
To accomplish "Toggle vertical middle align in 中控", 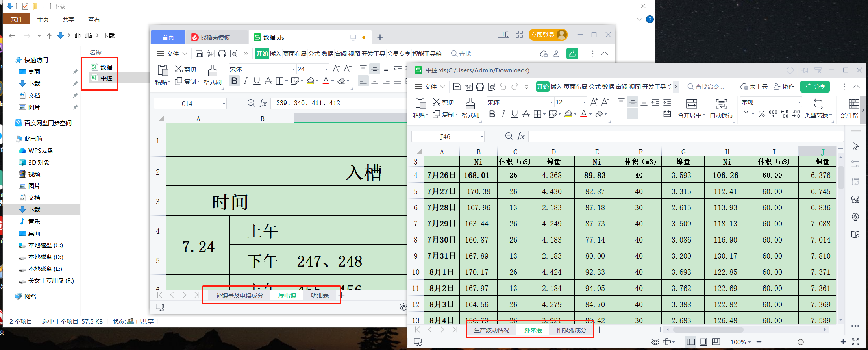I will pos(633,102).
